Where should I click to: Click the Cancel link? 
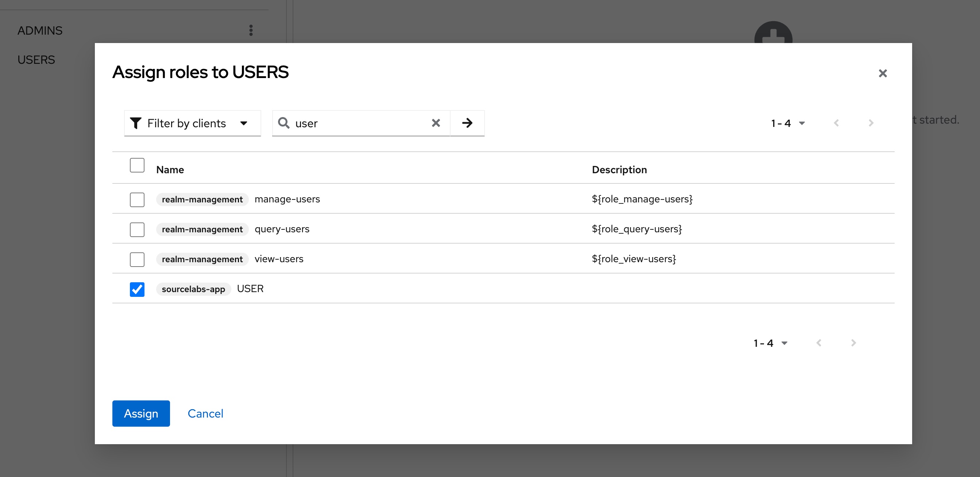205,413
